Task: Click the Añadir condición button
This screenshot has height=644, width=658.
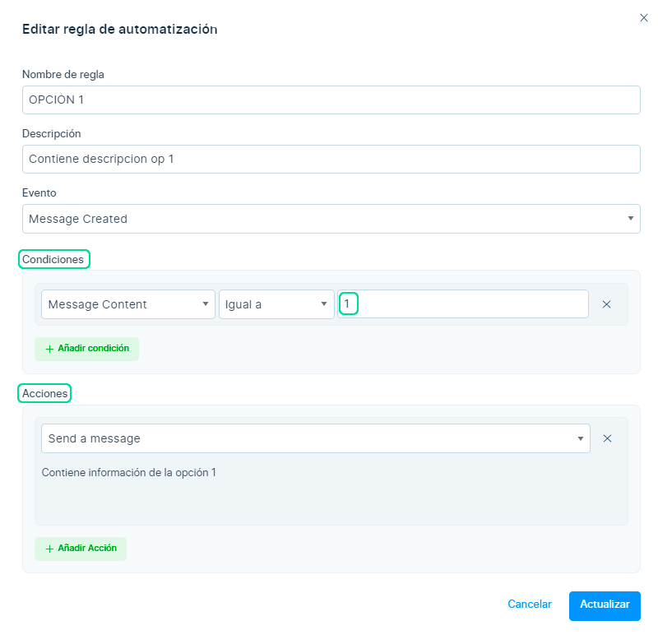Action: 86,349
